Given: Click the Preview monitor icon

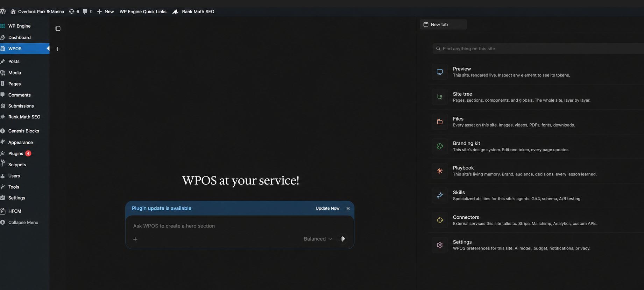Looking at the screenshot, I should (440, 72).
